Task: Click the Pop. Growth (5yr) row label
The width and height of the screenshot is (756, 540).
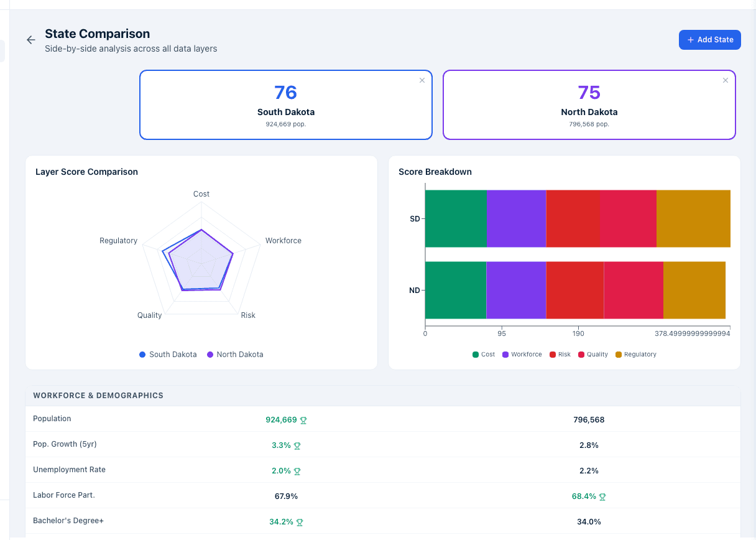Action: [65, 444]
